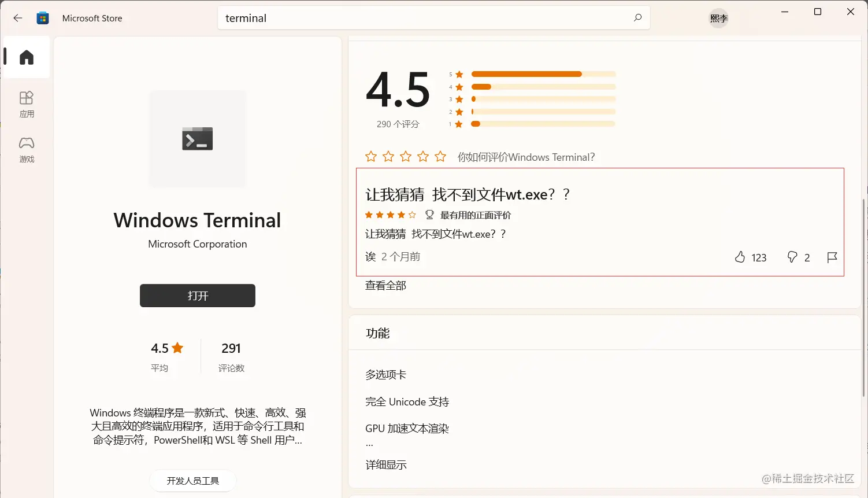Viewport: 868px width, 498px height.
Task: Click the Microsoft Store logo icon
Action: (x=43, y=18)
